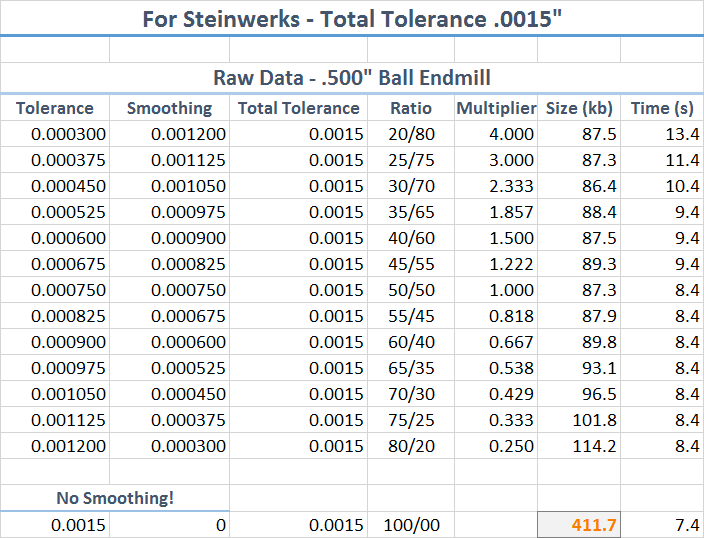The height and width of the screenshot is (538, 704).
Task: Select tolerance cell 0.000300
Action: 55,134
